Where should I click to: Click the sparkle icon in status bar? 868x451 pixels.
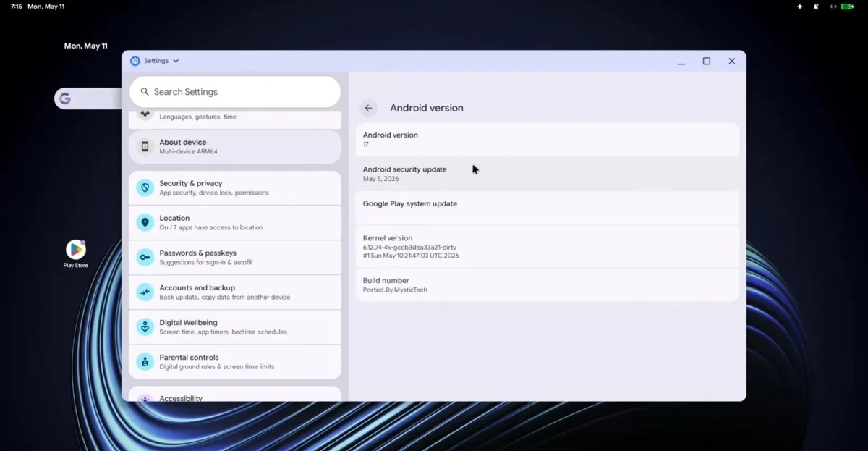point(800,7)
